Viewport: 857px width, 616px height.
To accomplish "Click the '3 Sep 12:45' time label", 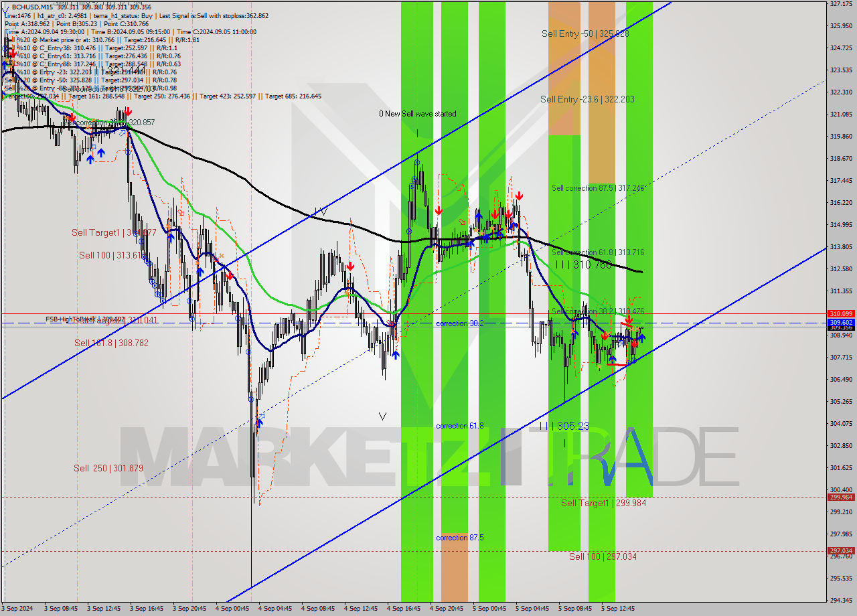I will pos(104,609).
